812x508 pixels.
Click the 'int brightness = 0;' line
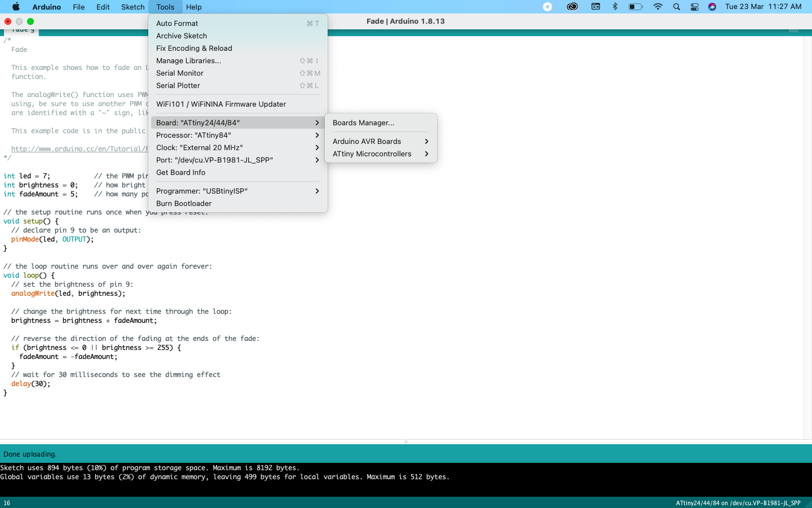coord(41,185)
